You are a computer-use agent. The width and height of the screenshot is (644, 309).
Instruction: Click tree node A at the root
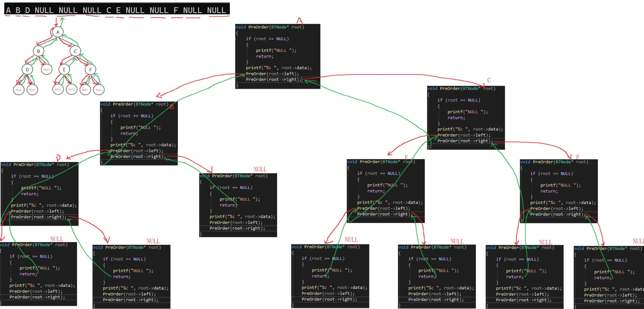(x=58, y=32)
